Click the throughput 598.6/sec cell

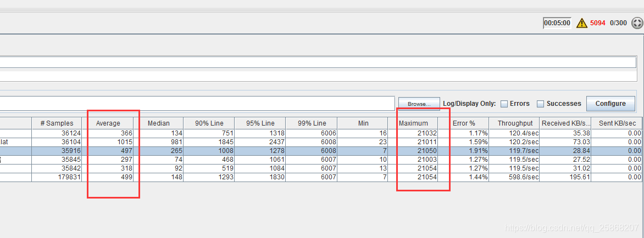coord(515,177)
